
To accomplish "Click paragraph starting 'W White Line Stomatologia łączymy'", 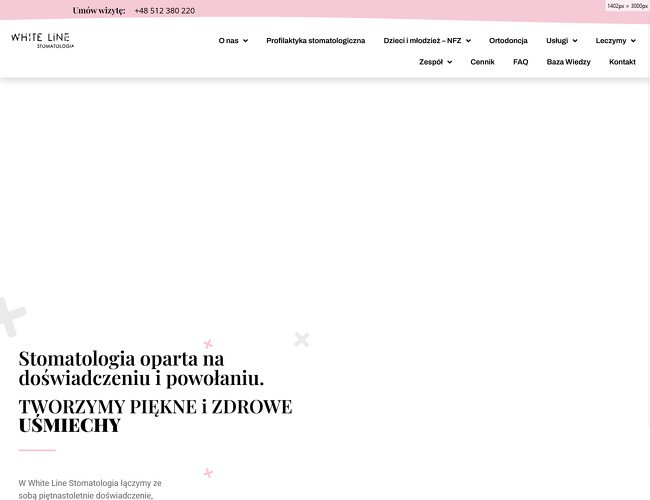I will pos(90,489).
